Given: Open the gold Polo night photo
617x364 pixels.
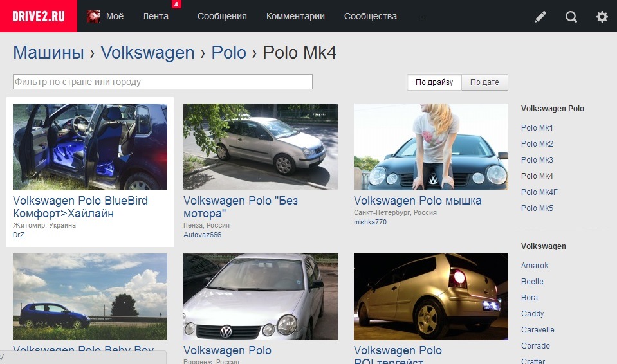Looking at the screenshot, I should [x=431, y=296].
